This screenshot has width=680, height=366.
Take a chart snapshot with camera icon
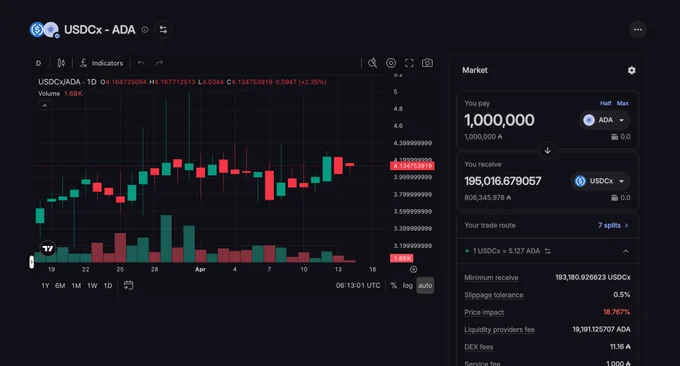pos(427,63)
